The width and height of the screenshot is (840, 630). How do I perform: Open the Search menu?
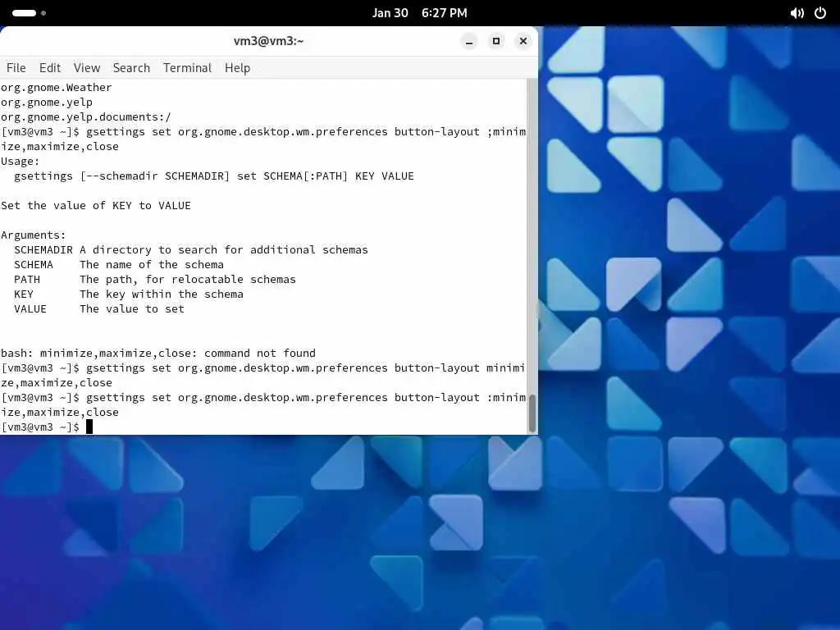click(131, 68)
